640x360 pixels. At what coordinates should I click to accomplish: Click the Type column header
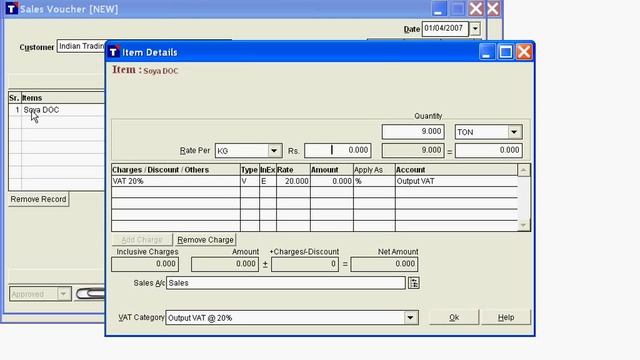[249, 170]
